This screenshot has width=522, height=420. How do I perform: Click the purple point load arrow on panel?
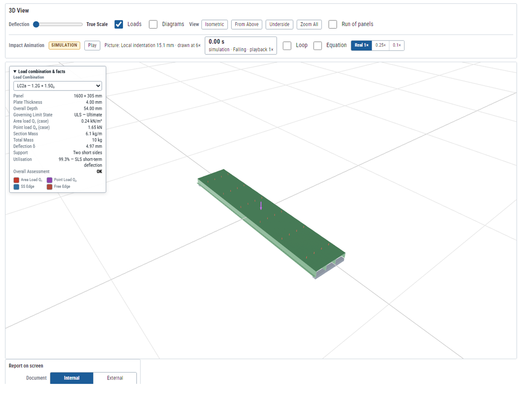(261, 206)
